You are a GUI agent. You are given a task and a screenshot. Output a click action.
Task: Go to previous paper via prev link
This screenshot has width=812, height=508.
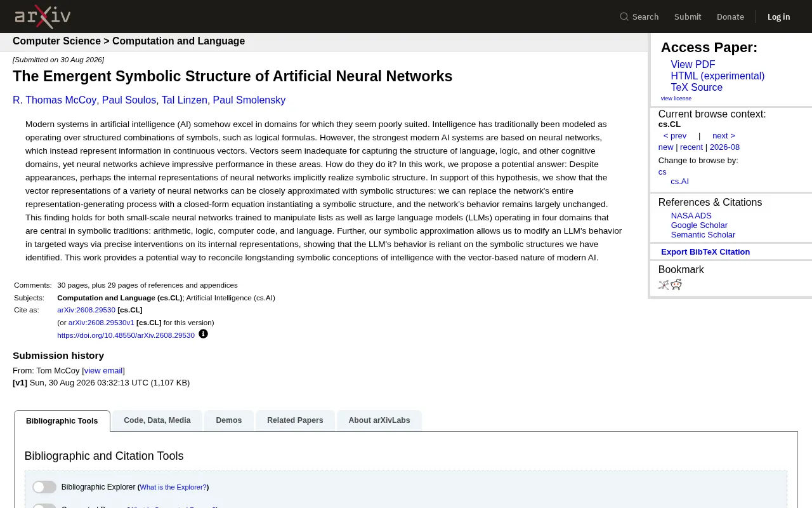click(x=675, y=136)
